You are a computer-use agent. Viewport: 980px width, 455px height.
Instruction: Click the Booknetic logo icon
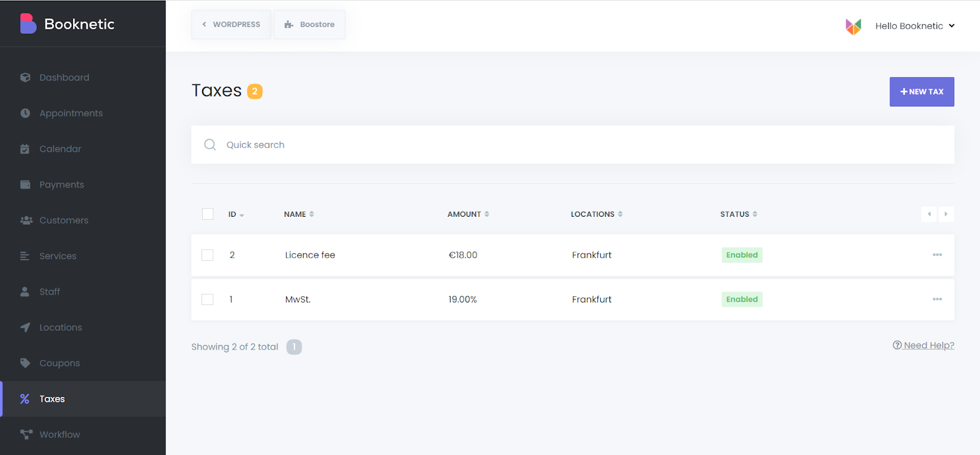pos(28,24)
